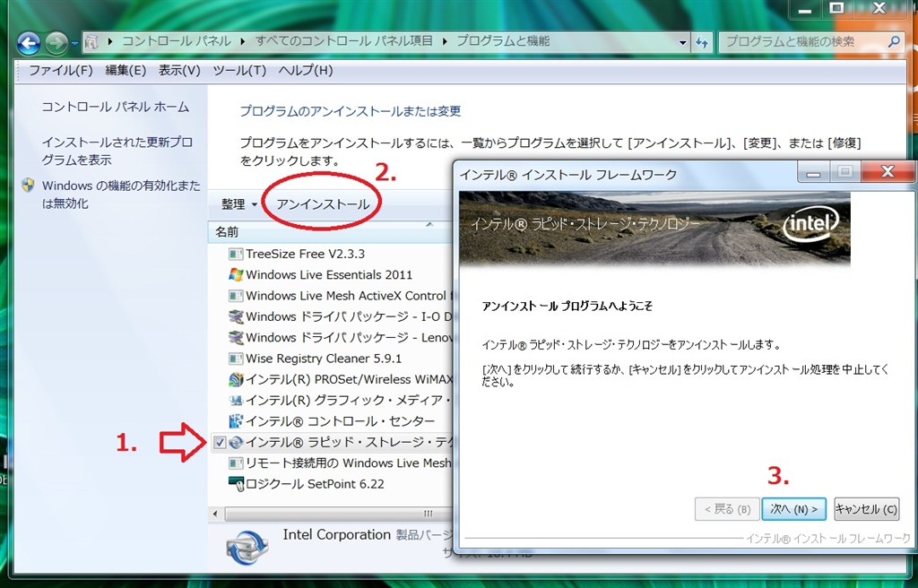Open the ファイル(F) menu
The image size is (918, 588).
pyautogui.click(x=61, y=70)
